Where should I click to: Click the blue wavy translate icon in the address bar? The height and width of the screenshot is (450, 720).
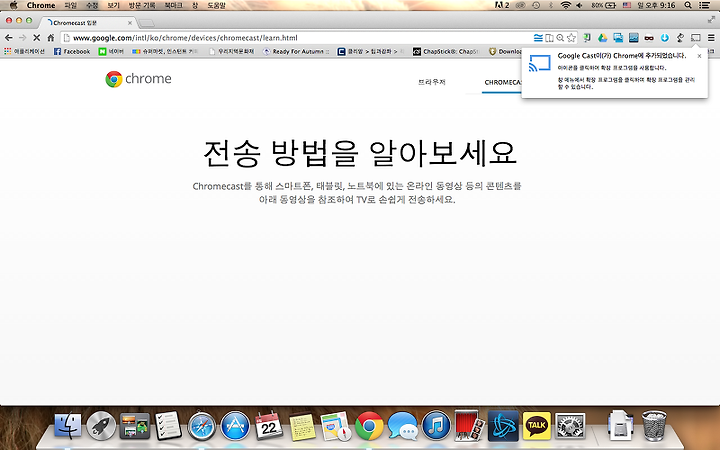[538, 38]
